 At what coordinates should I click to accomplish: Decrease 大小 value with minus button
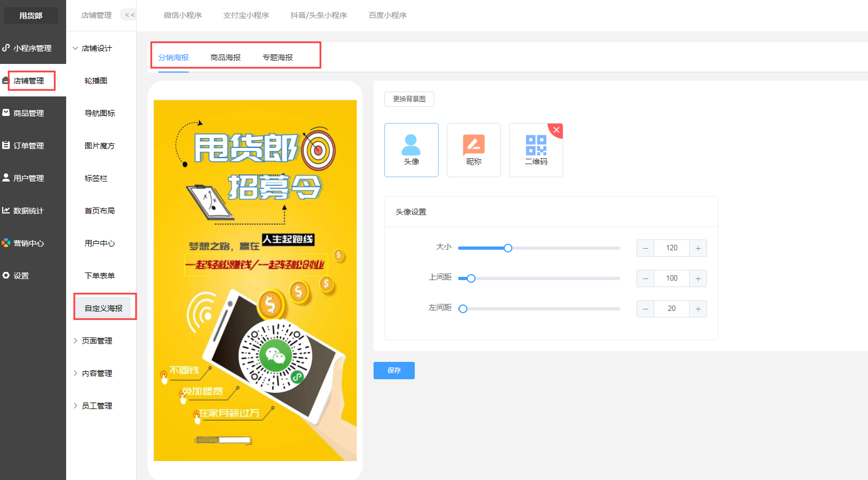[645, 248]
